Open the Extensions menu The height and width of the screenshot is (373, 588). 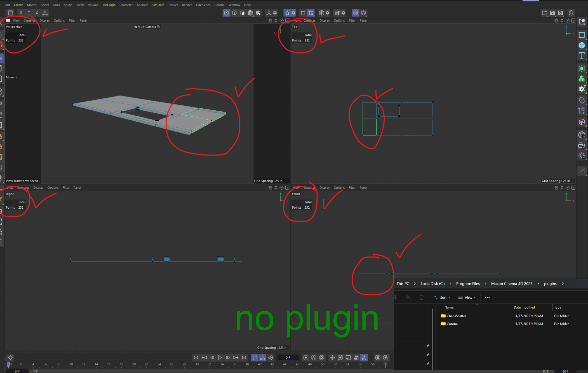(x=203, y=5)
